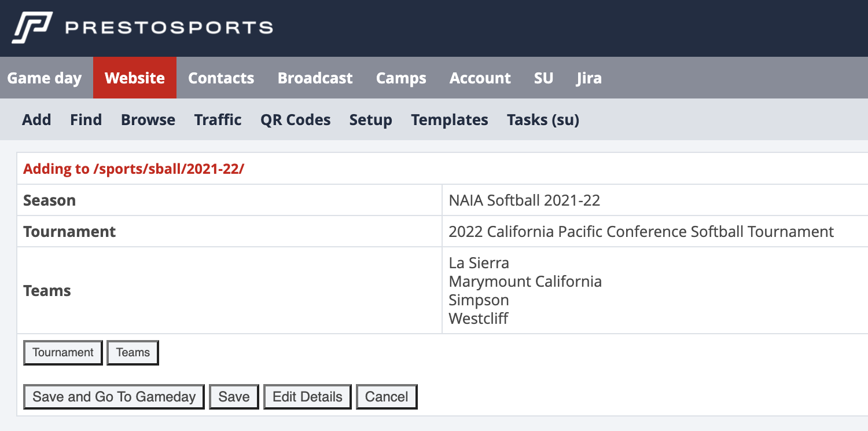868x431 pixels.
Task: Click the Teams button below the table
Action: (133, 353)
